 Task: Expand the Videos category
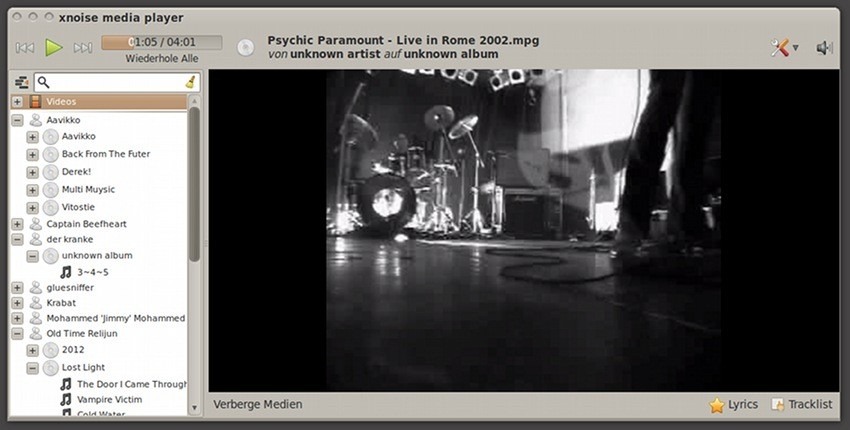coord(17,101)
